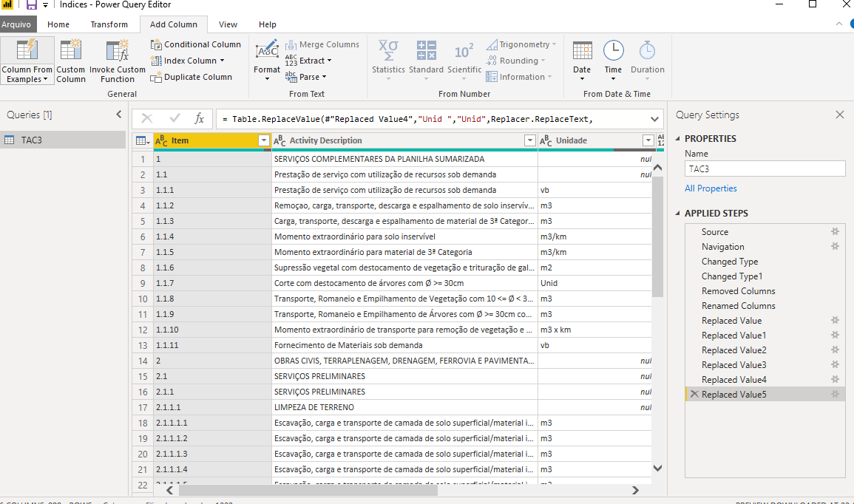Select the TAC3 query
This screenshot has height=504, width=854.
(63, 140)
